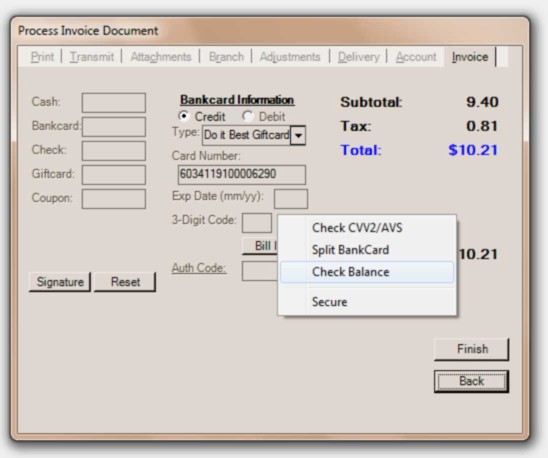Go to the Attachments tab
This screenshot has width=548, height=458.
pos(161,57)
